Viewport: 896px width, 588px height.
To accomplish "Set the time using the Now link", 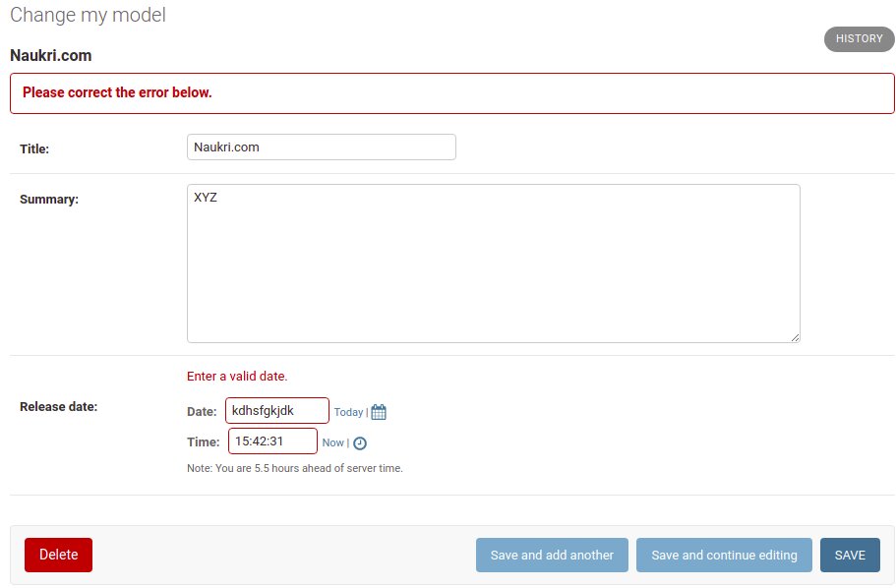I will pyautogui.click(x=332, y=442).
